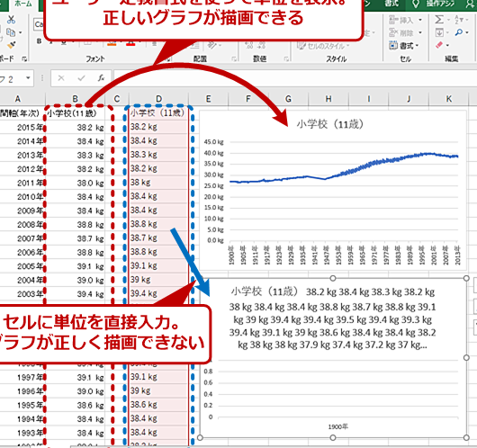This screenshot has width=477, height=448.
Task: Expand the Sort and Filter dropdown arrow
Action: click(x=468, y=20)
